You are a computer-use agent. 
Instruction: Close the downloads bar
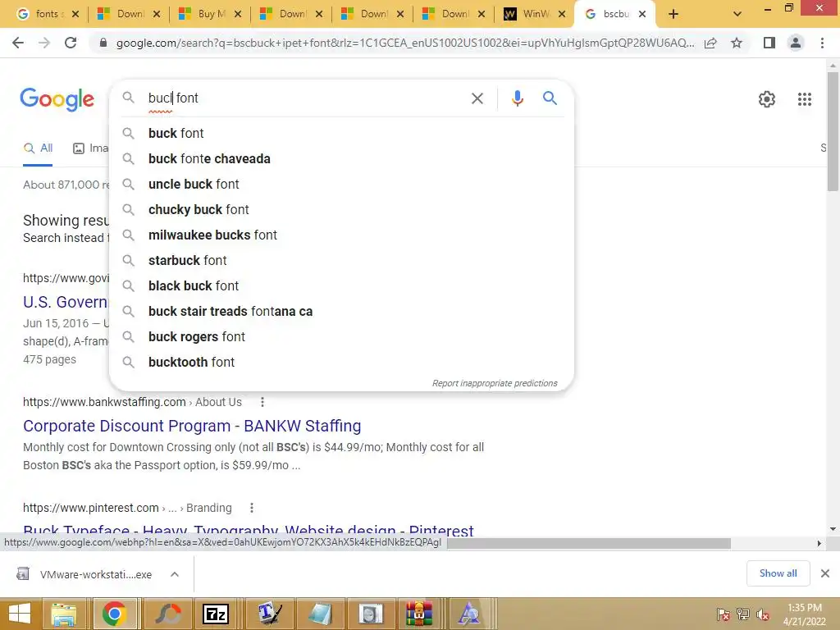tap(825, 573)
